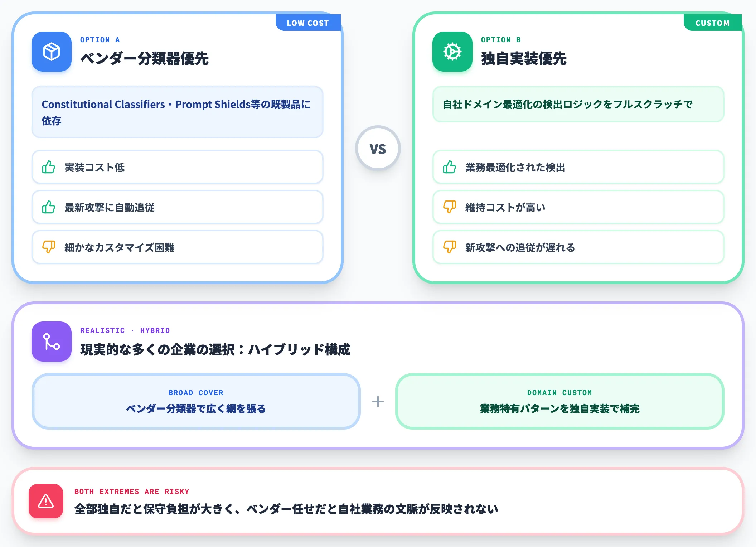Click the red warning triangle icon
756x547 pixels.
pyautogui.click(x=46, y=501)
